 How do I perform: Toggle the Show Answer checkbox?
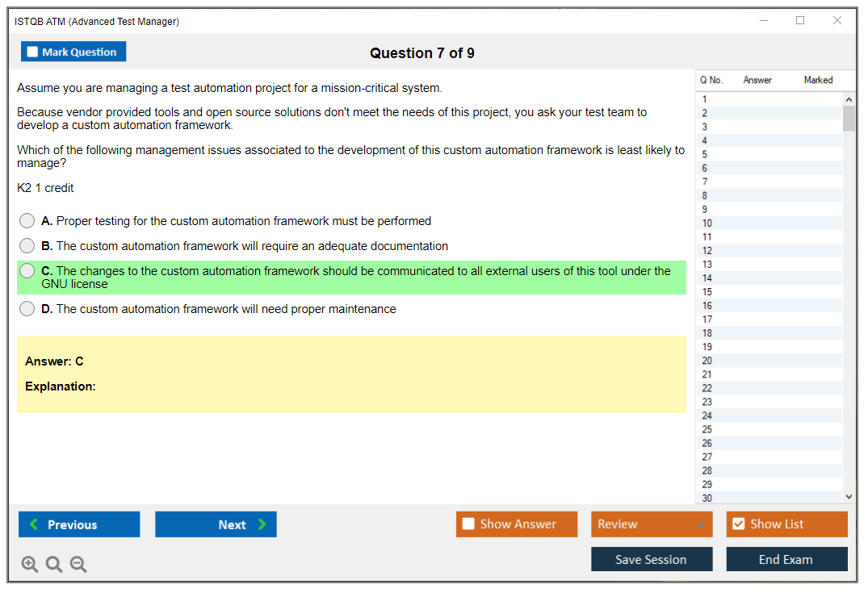pyautogui.click(x=469, y=524)
